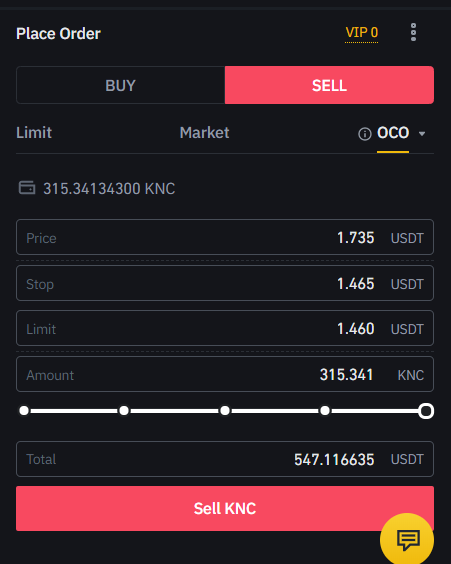
Task: Click the wallet balance icon
Action: (27, 188)
